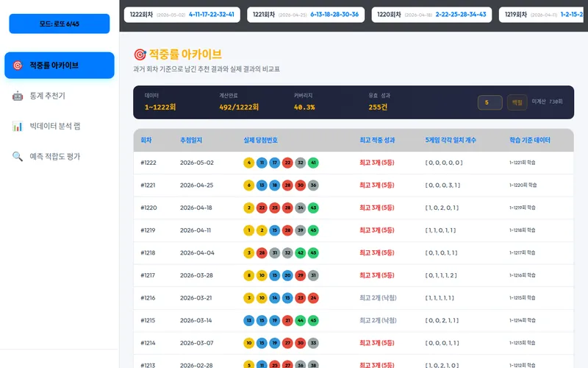Click the target icon beside 적중률 아카이브 in the sidebar

click(18, 66)
